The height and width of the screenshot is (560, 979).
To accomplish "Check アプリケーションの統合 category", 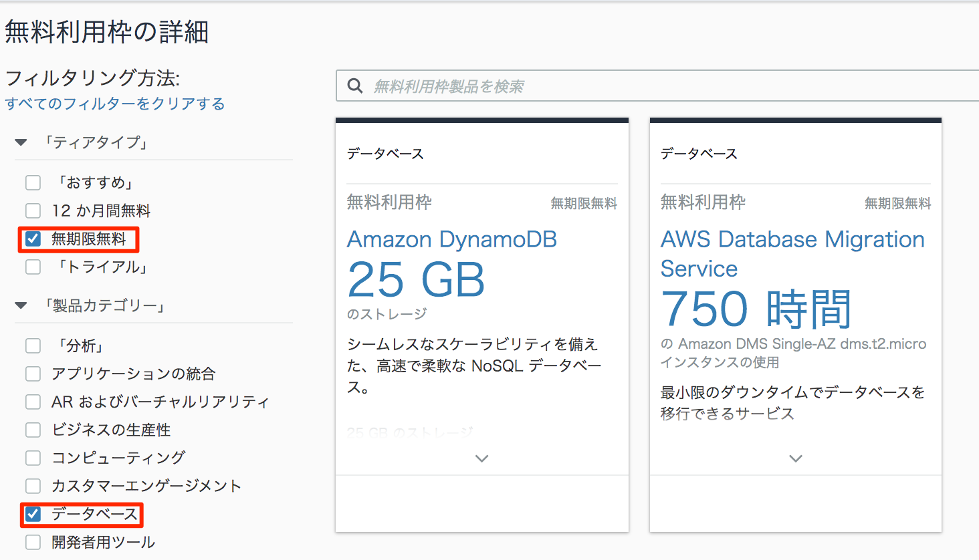I will [x=33, y=374].
